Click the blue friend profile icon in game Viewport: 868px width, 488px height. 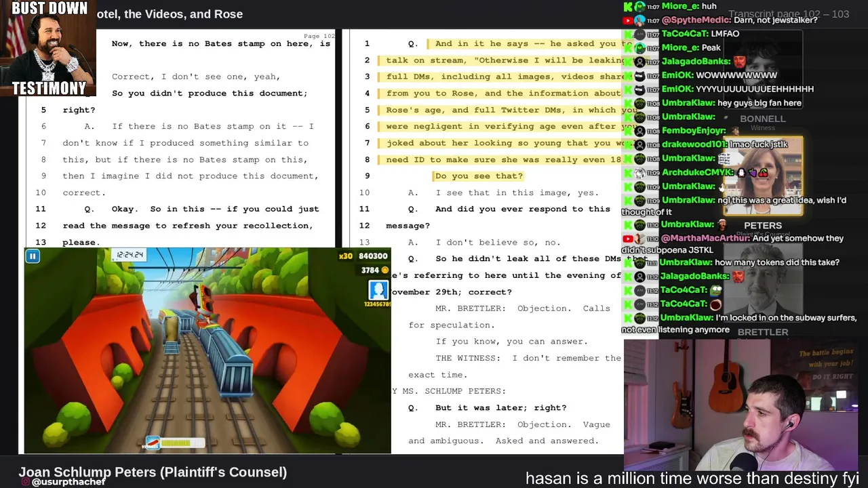[378, 290]
